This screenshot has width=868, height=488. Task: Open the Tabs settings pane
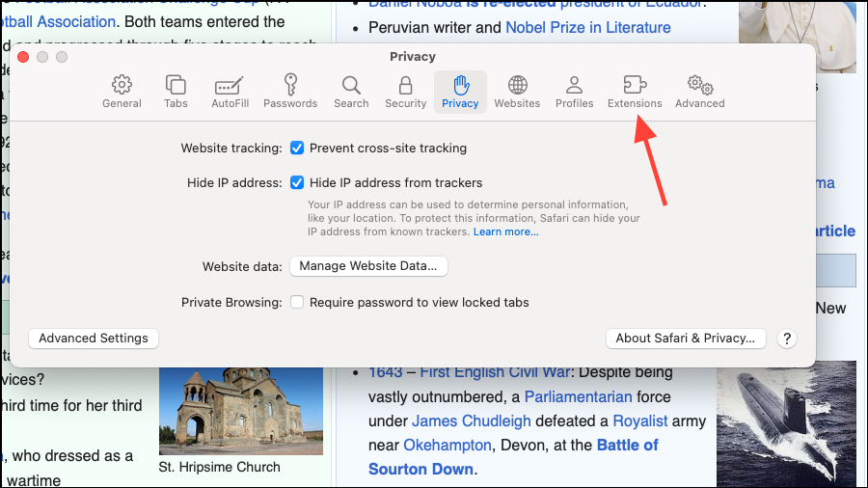tap(176, 92)
